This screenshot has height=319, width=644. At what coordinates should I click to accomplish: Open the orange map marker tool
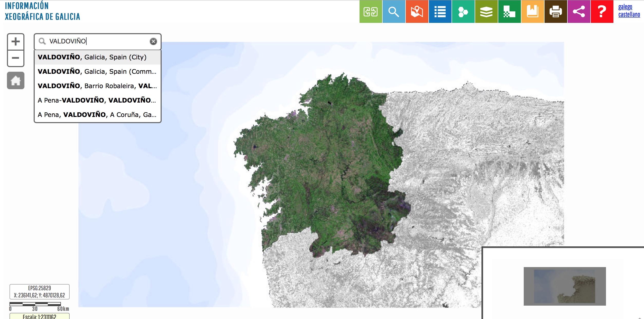click(x=417, y=12)
